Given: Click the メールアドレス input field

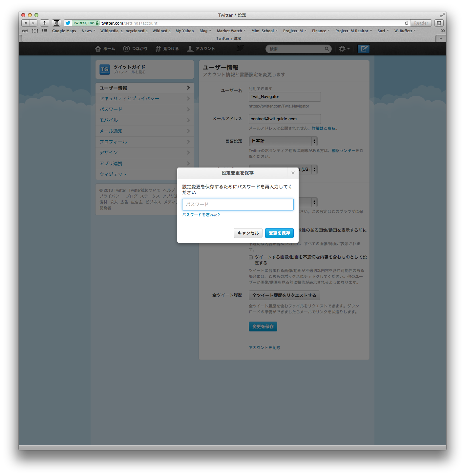Looking at the screenshot, I should pyautogui.click(x=285, y=119).
